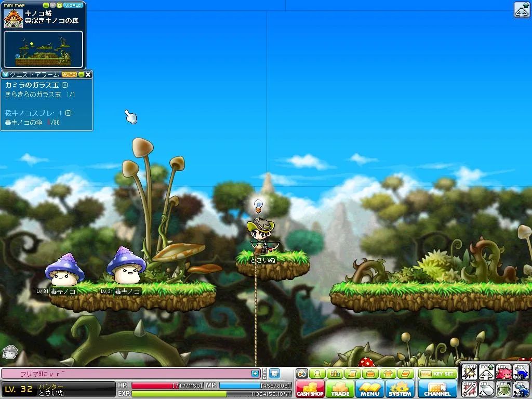Open the KEY SET. configuration
Viewport: 532px width, 399px height.
coord(437,374)
